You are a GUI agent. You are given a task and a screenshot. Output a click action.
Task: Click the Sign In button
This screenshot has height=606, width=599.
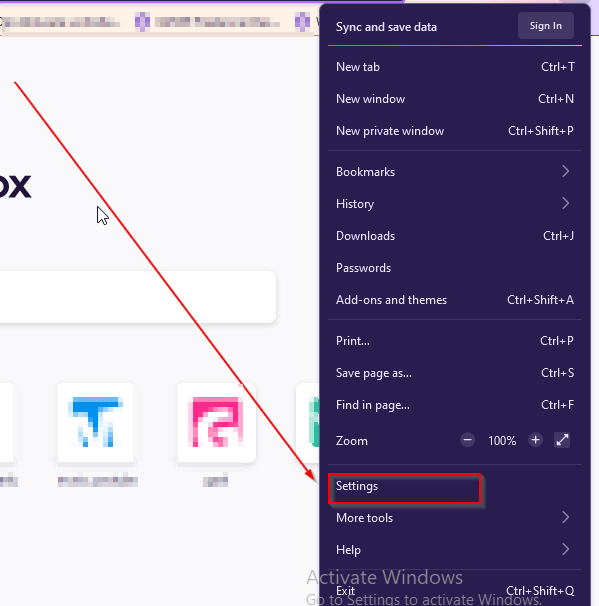coord(545,26)
